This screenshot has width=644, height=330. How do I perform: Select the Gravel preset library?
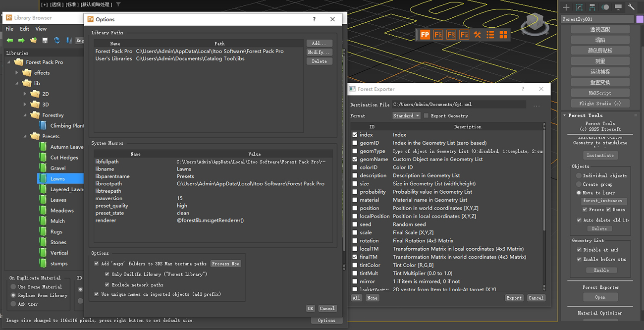(58, 168)
